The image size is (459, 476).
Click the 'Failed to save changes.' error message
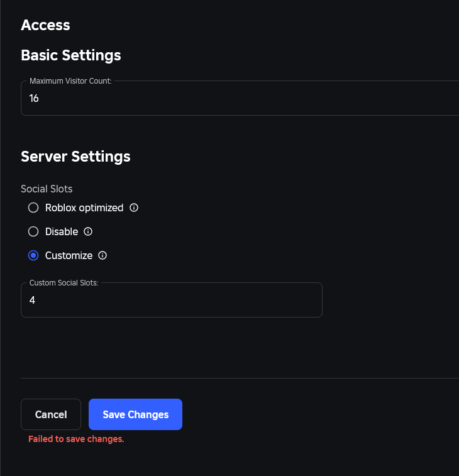tap(76, 439)
